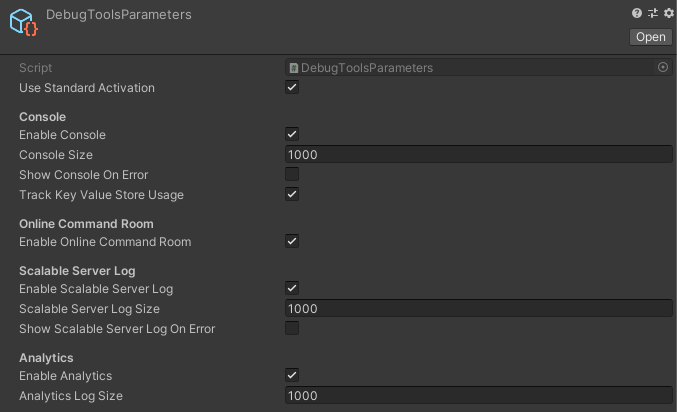677x412 pixels.
Task: Uncheck Use Standard Activation checkbox
Action: (x=292, y=87)
